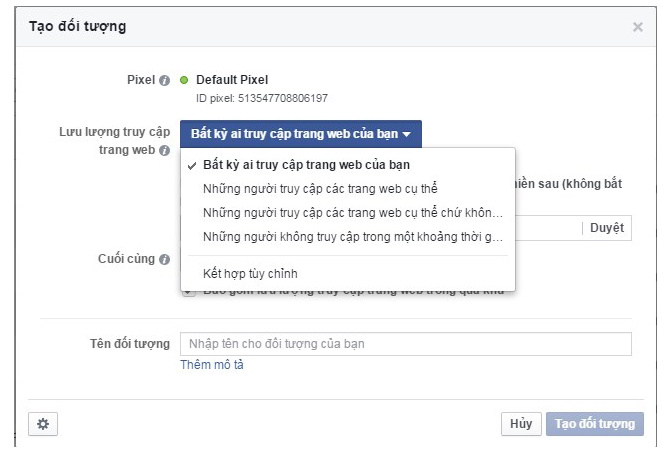
Task: Click the 'Default Pixel' name text
Action: 232,80
